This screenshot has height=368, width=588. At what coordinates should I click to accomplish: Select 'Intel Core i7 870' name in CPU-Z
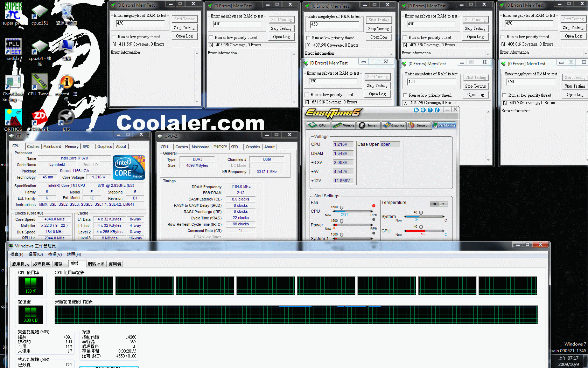pos(74,158)
